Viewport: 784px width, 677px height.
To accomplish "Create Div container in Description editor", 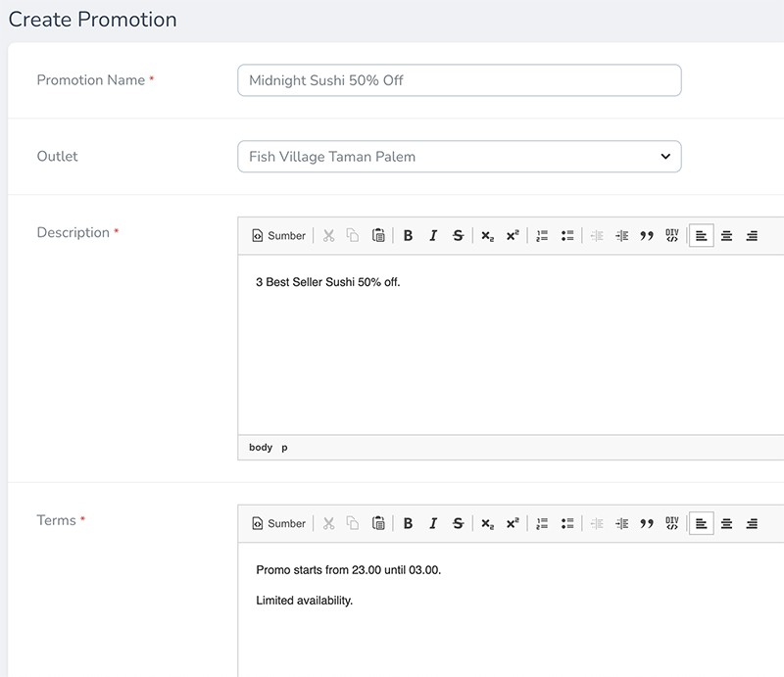I will [672, 236].
